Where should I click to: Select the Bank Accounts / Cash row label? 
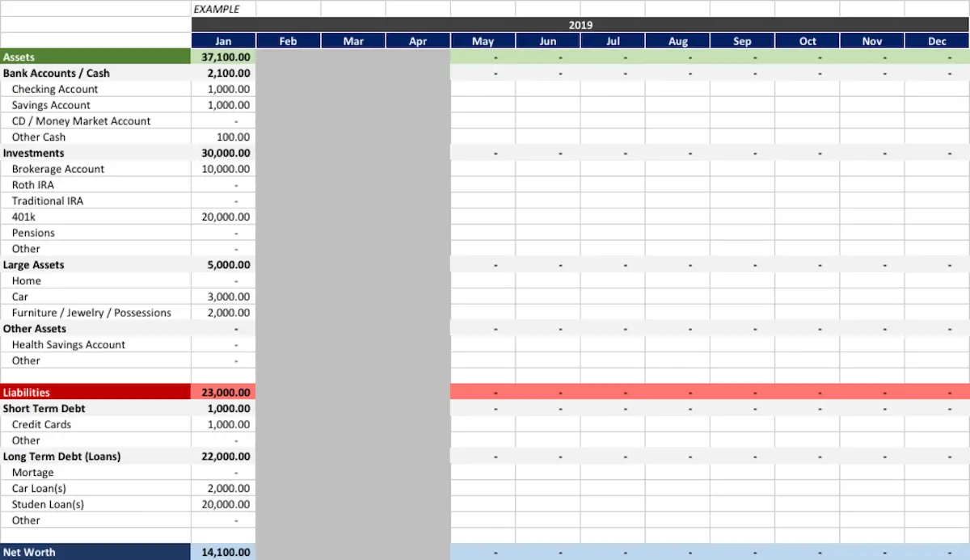coord(57,73)
